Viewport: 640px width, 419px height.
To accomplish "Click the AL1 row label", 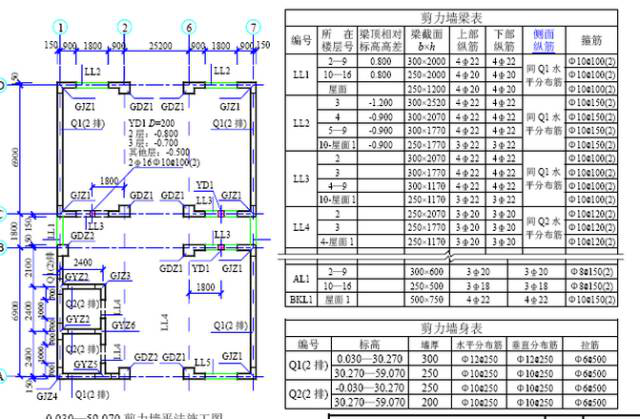I will tap(301, 279).
